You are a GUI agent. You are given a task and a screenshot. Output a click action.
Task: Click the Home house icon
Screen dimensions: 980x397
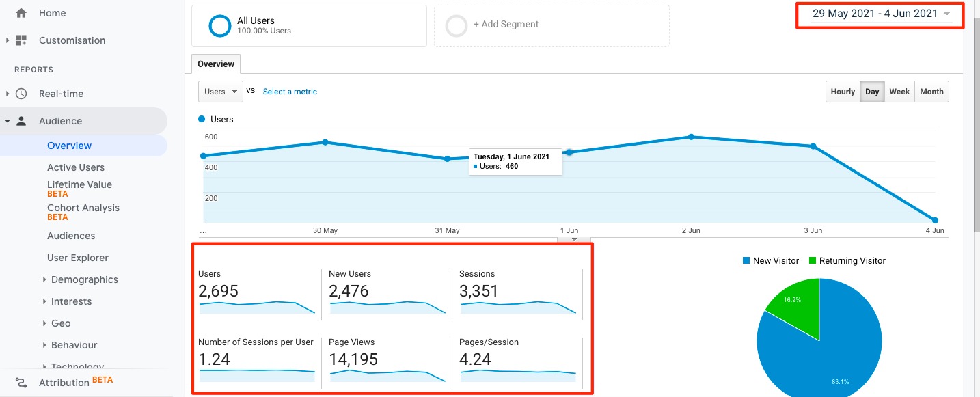click(21, 13)
